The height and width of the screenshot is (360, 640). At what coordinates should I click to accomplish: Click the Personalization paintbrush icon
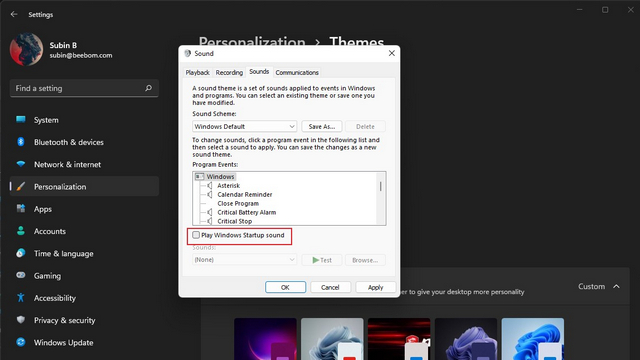click(x=21, y=187)
